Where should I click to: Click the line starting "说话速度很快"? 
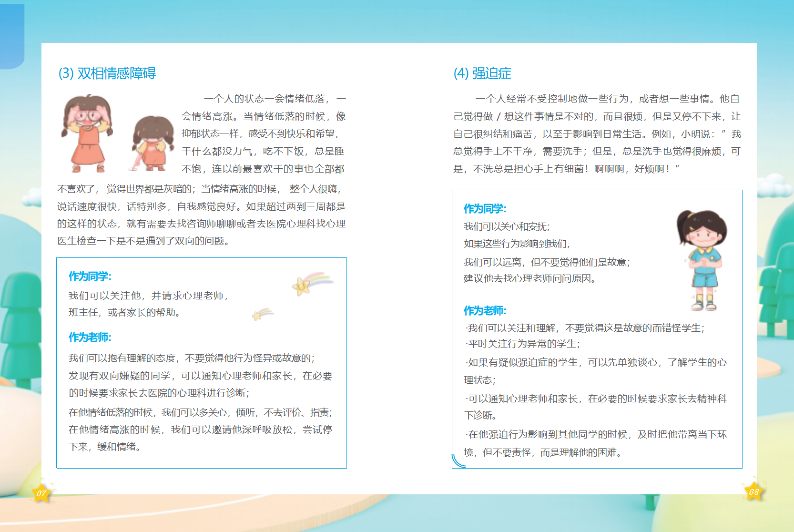(x=202, y=207)
